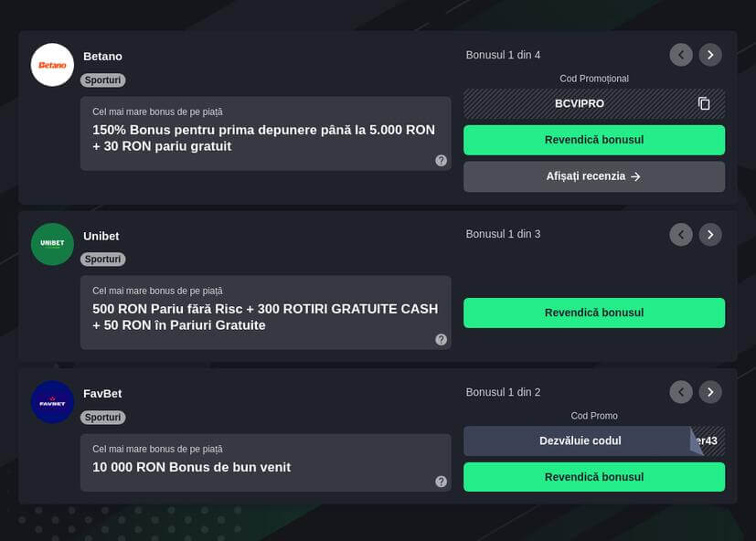Click the BCVIPRO promo code field

click(x=578, y=103)
